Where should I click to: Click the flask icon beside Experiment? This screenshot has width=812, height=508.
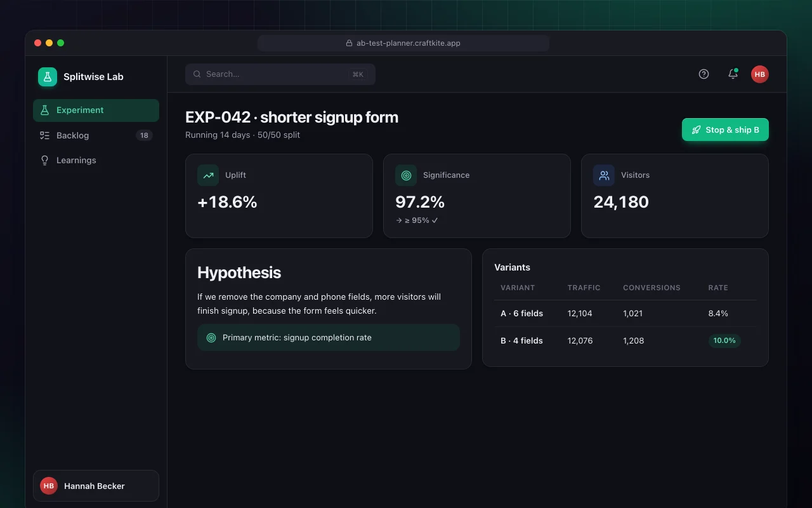(x=44, y=110)
